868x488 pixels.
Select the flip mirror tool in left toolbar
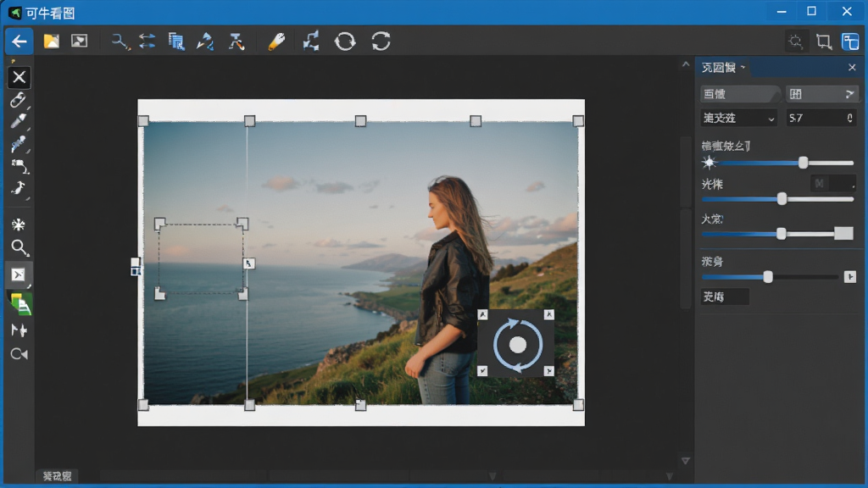pos(19,330)
